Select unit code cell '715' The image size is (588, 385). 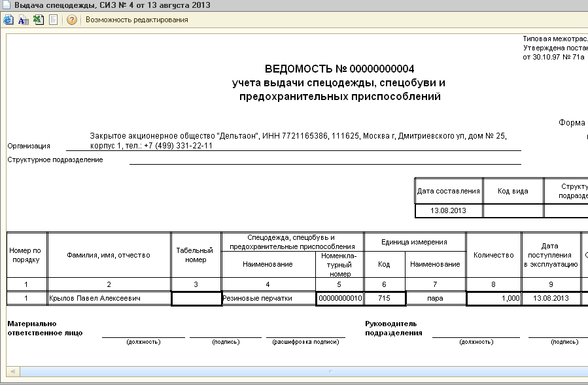[x=385, y=299]
